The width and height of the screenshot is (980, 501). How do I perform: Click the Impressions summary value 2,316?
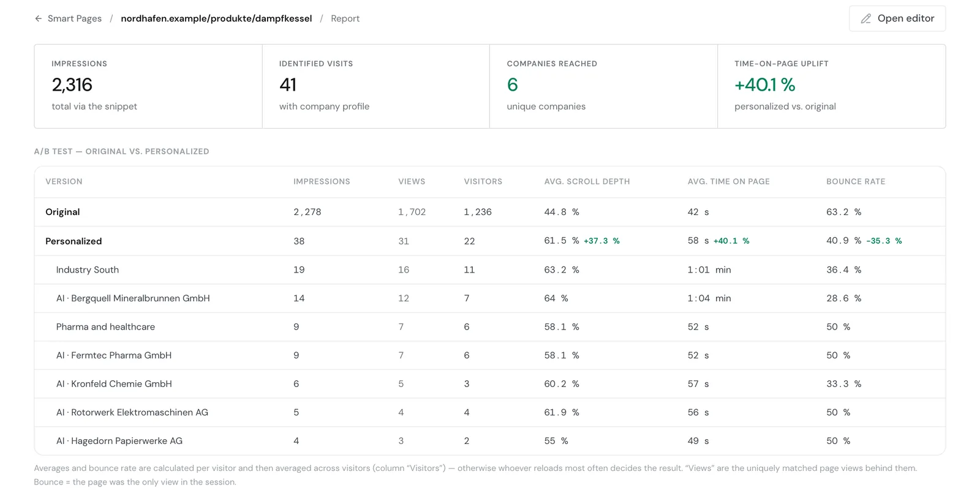(72, 85)
